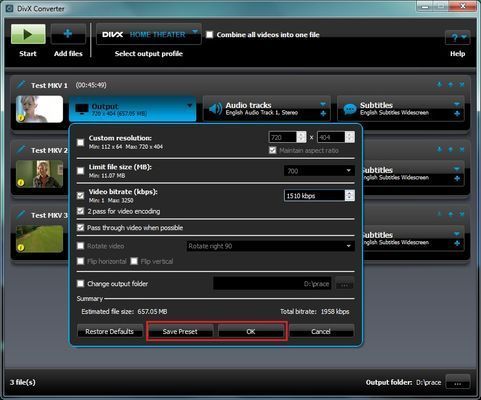The width and height of the screenshot is (481, 400).
Task: Click the monitor icon in Output panel
Action: pyautogui.click(x=82, y=109)
